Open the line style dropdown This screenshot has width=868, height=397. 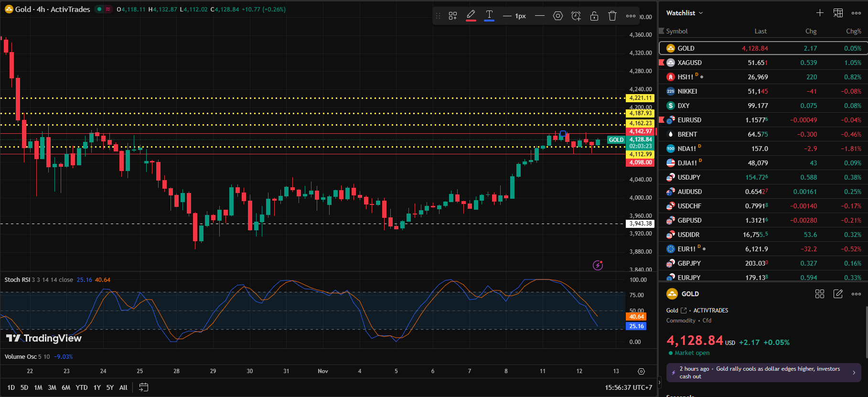(539, 16)
